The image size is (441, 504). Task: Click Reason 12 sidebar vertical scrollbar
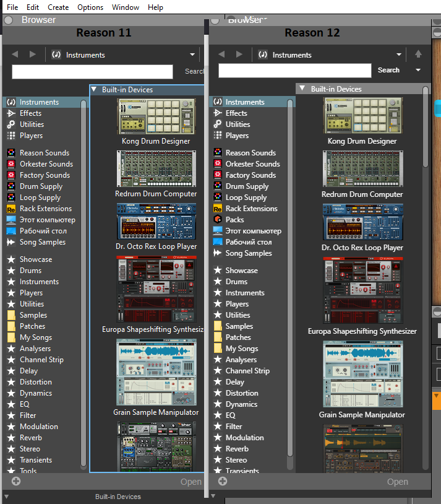(x=289, y=278)
